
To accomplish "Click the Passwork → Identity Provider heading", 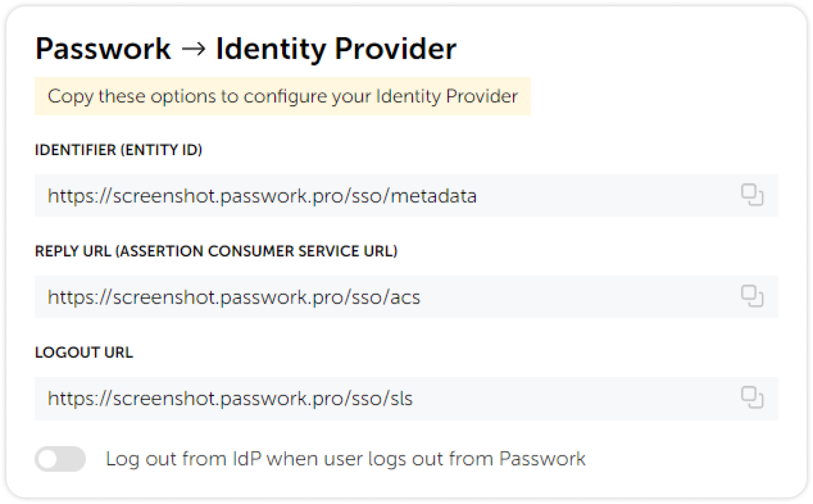I will click(x=245, y=49).
